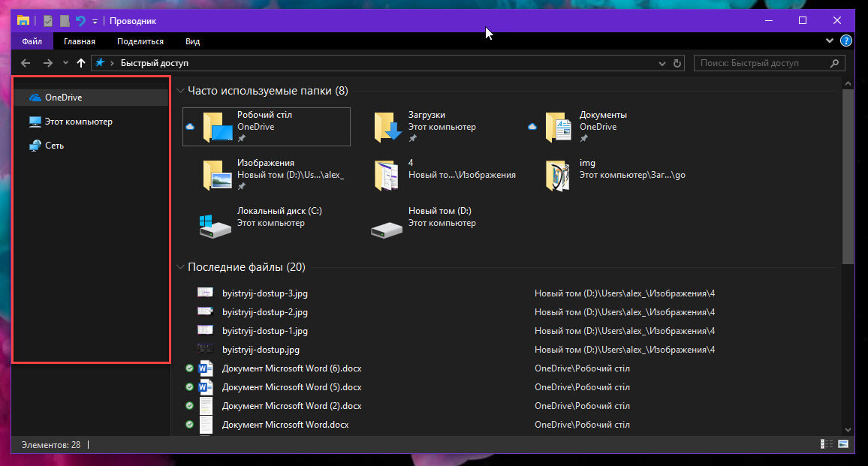This screenshot has height=466, width=868.
Task: Refresh the current folder view
Action: (x=677, y=63)
